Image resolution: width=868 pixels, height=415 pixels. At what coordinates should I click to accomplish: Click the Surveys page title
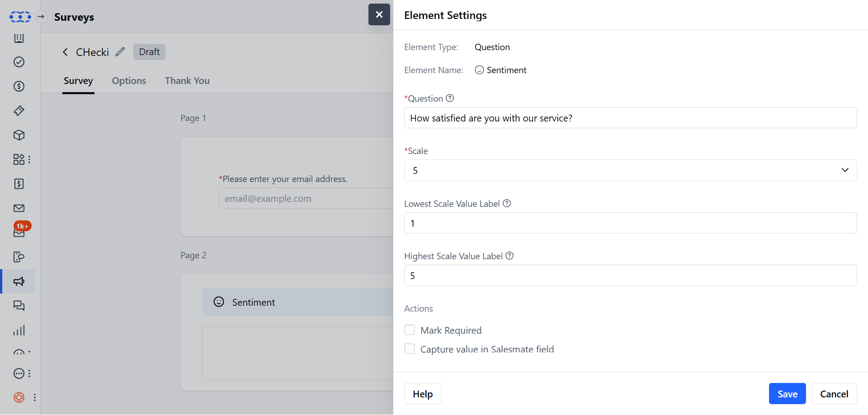click(x=74, y=17)
